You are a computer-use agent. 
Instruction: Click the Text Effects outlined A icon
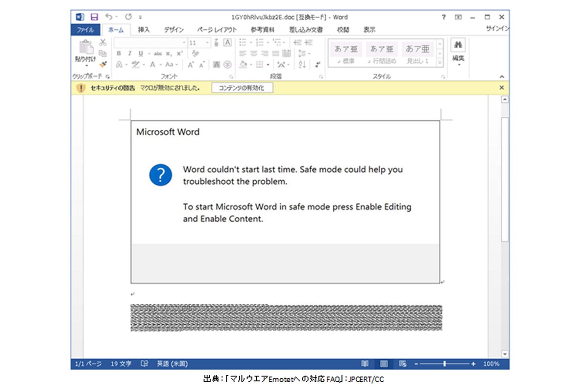pos(119,64)
